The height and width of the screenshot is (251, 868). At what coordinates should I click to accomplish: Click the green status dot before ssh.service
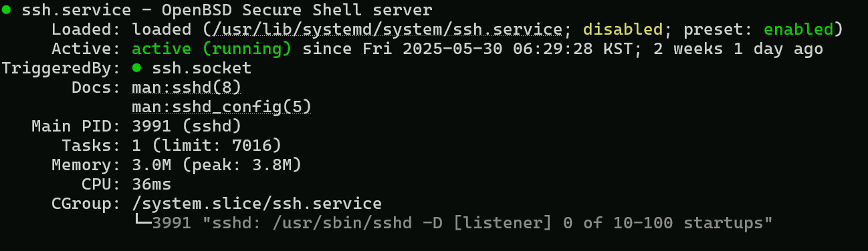tap(6, 11)
